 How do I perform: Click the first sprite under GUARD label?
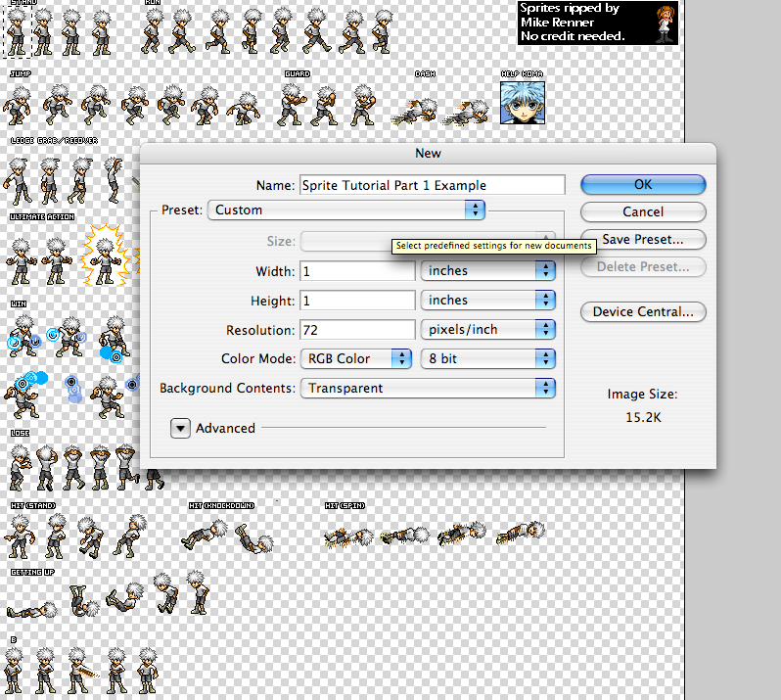tap(291, 105)
